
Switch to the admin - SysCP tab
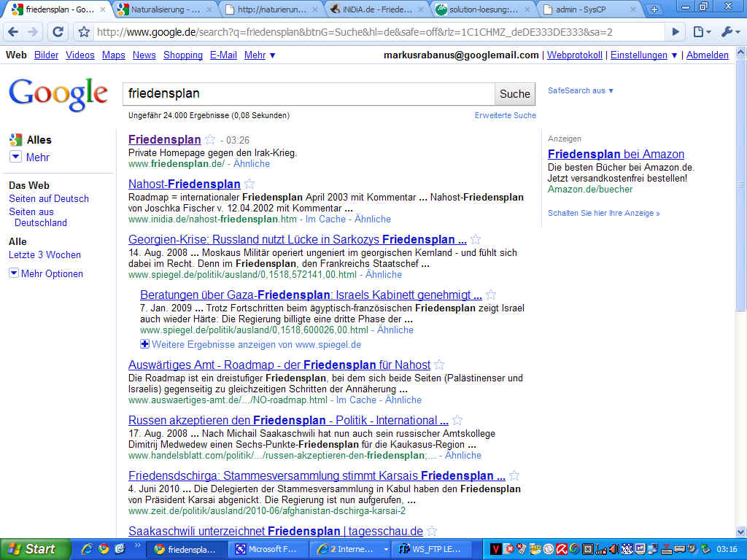[589, 9]
